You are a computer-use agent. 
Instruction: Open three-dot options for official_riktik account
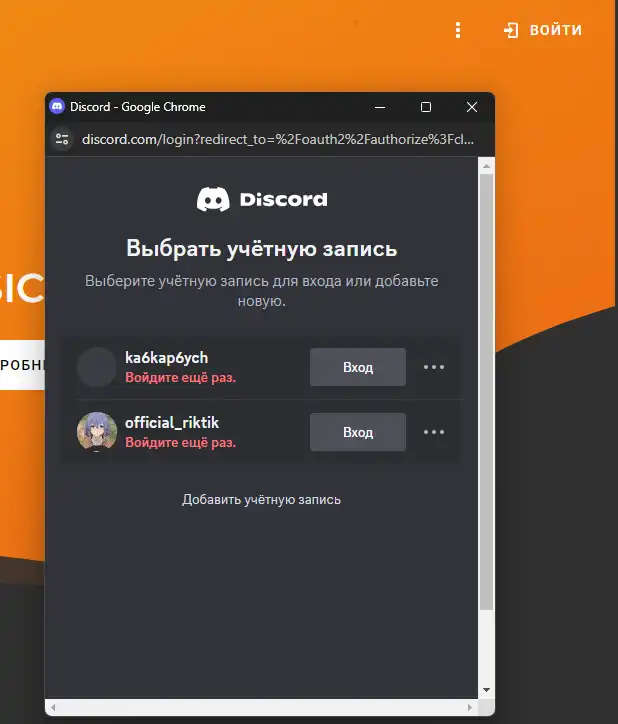[434, 432]
